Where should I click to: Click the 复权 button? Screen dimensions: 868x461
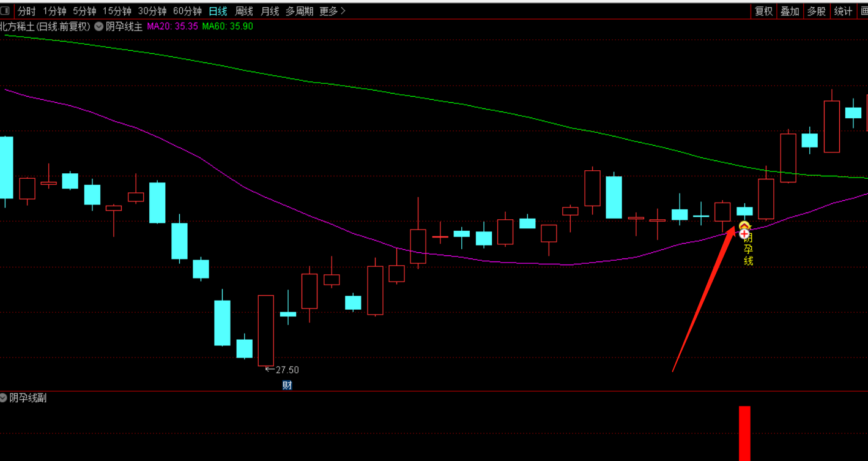pos(764,11)
